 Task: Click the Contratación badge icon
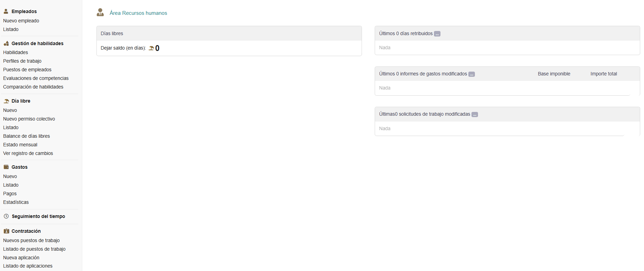click(x=6, y=231)
